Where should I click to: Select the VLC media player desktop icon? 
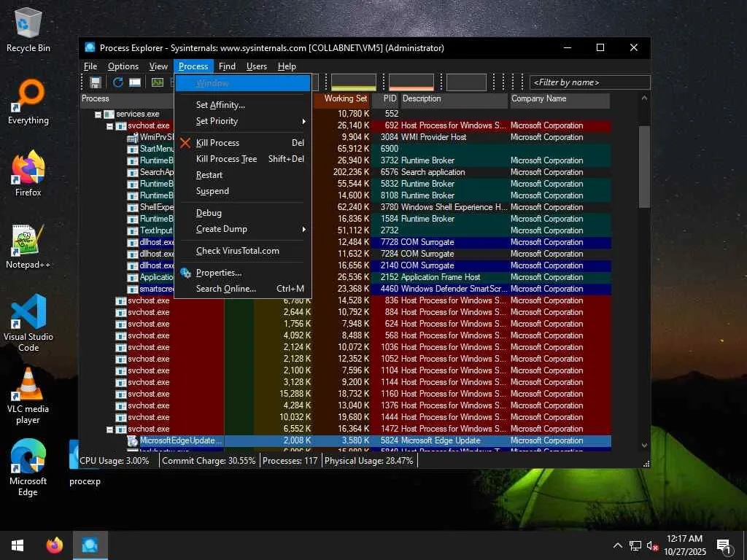(28, 396)
